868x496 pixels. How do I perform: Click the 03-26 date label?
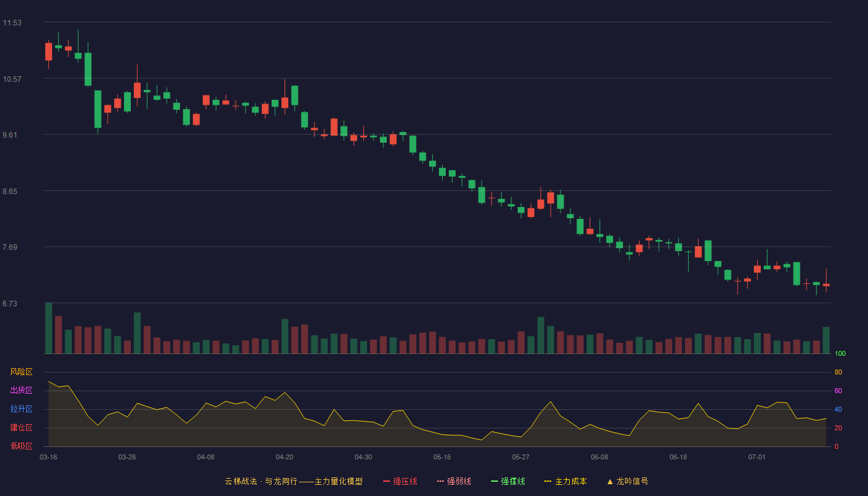pos(127,457)
